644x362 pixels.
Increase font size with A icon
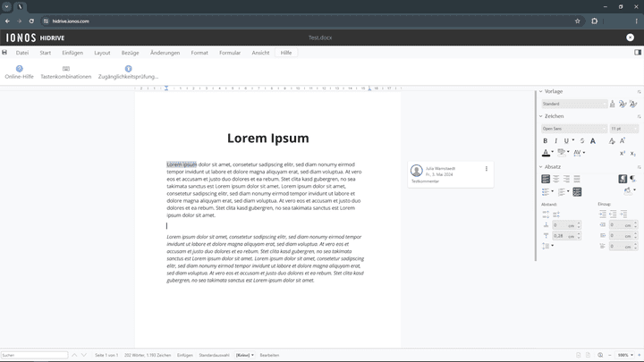point(623,141)
